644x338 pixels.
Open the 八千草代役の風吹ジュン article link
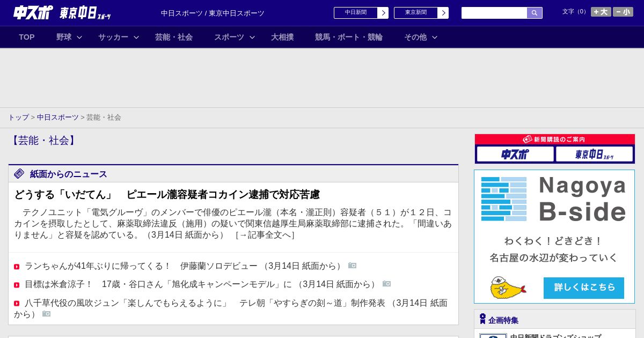pyautogui.click(x=231, y=308)
